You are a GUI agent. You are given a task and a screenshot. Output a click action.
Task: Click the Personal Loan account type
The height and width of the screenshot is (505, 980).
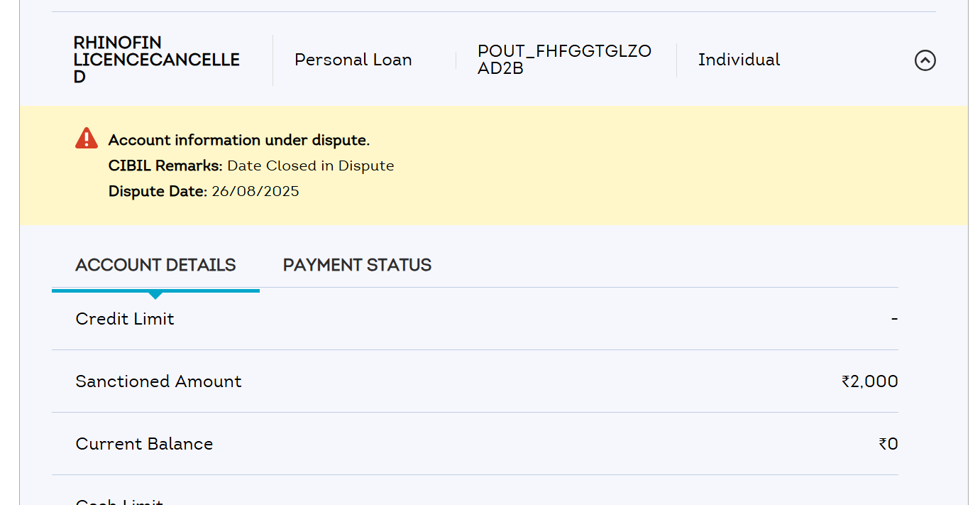click(x=353, y=60)
